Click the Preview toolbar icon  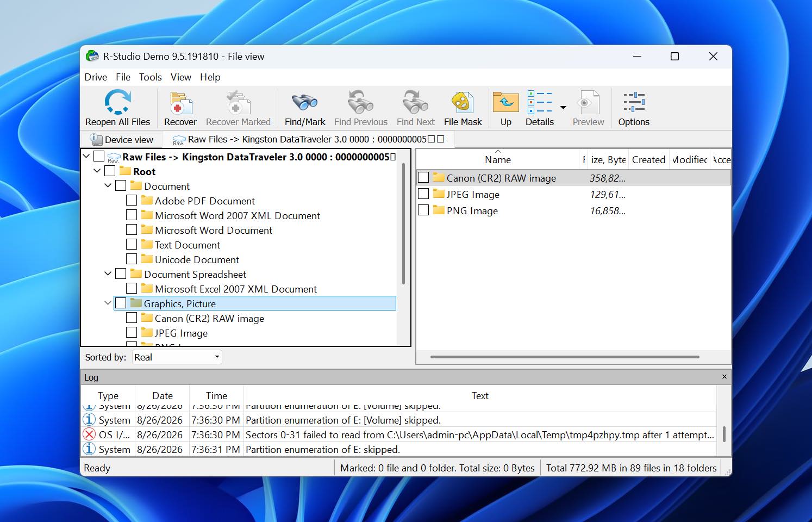pos(588,102)
